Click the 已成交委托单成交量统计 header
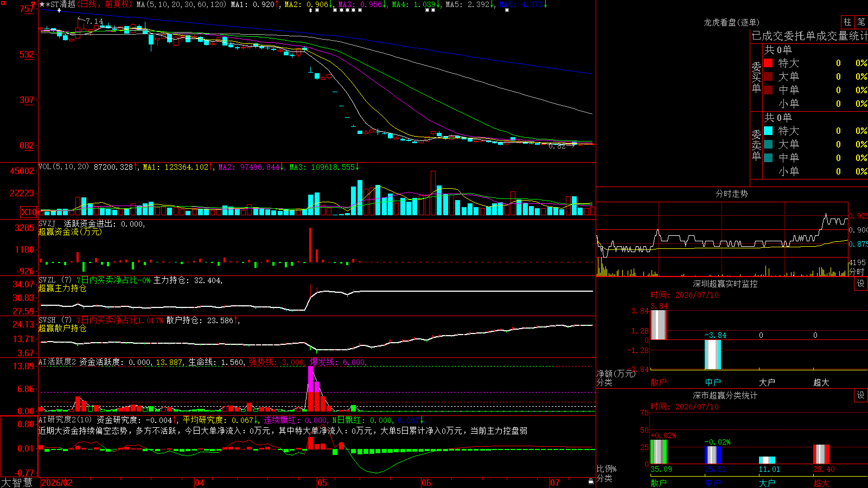Image resolution: width=868 pixels, height=488 pixels. pyautogui.click(x=809, y=36)
